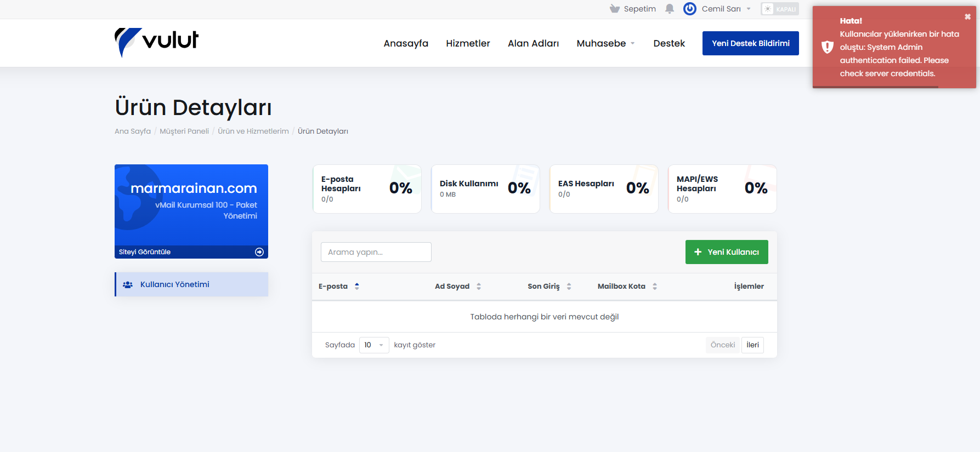The height and width of the screenshot is (452, 980).
Task: Expand the Muhasebe menu dropdown
Action: pyautogui.click(x=633, y=43)
